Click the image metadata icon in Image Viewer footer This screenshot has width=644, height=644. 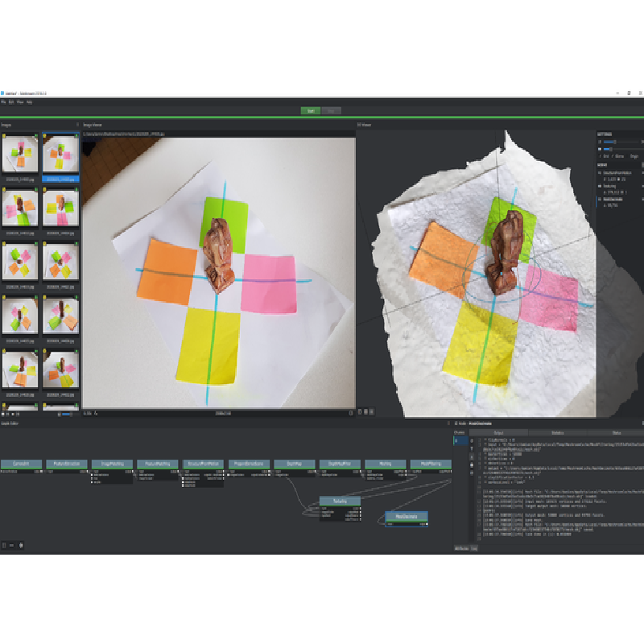pos(351,413)
